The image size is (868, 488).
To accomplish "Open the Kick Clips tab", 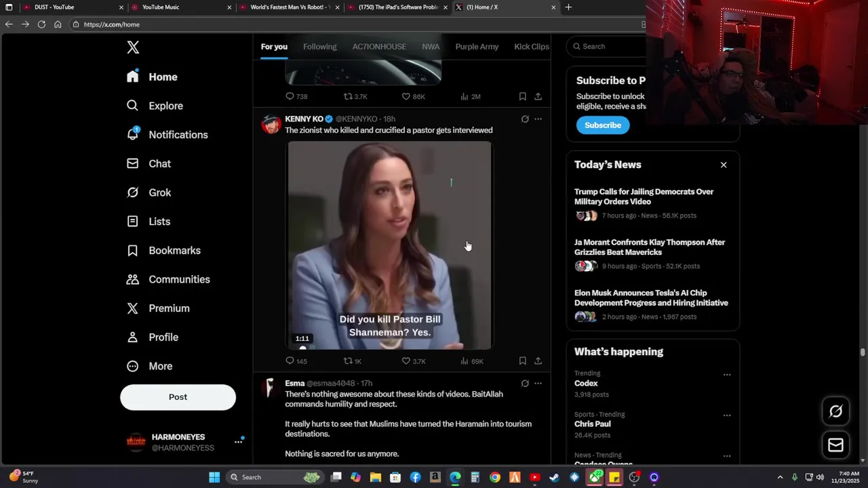I will [x=532, y=47].
